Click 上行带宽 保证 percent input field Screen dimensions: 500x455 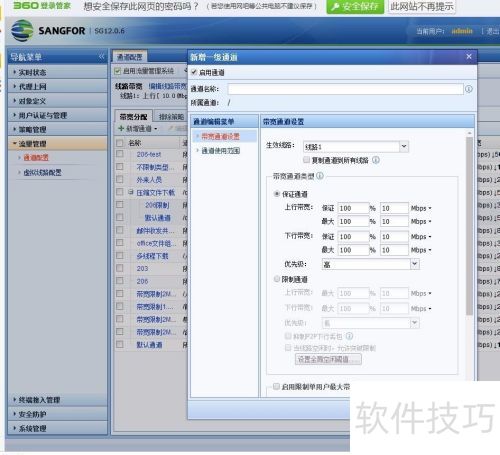tap(353, 208)
